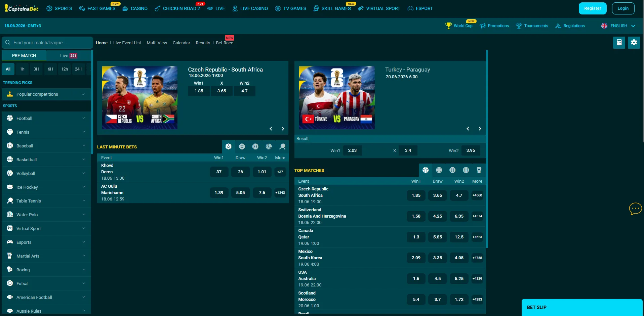
Task: Open the Promotions link
Action: 494,26
